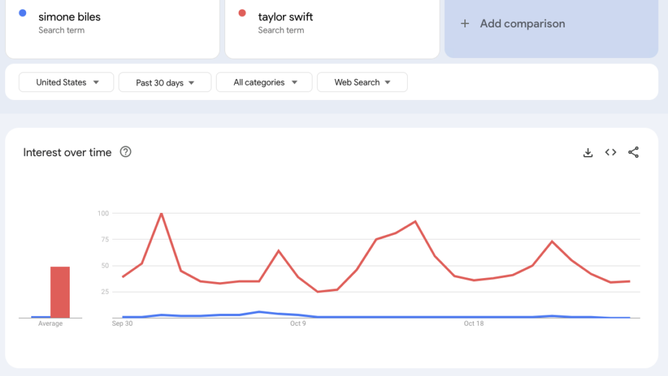The width and height of the screenshot is (668, 376).
Task: Click the 100 value on the y-axis
Action: [x=103, y=213]
